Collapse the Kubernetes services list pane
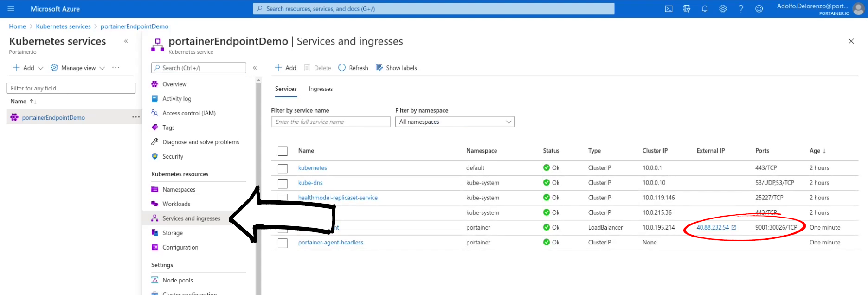The height and width of the screenshot is (295, 868). (126, 41)
